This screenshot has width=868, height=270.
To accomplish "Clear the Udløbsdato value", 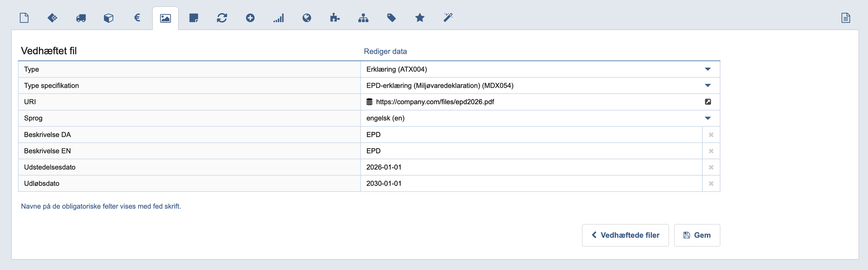I will pyautogui.click(x=711, y=184).
